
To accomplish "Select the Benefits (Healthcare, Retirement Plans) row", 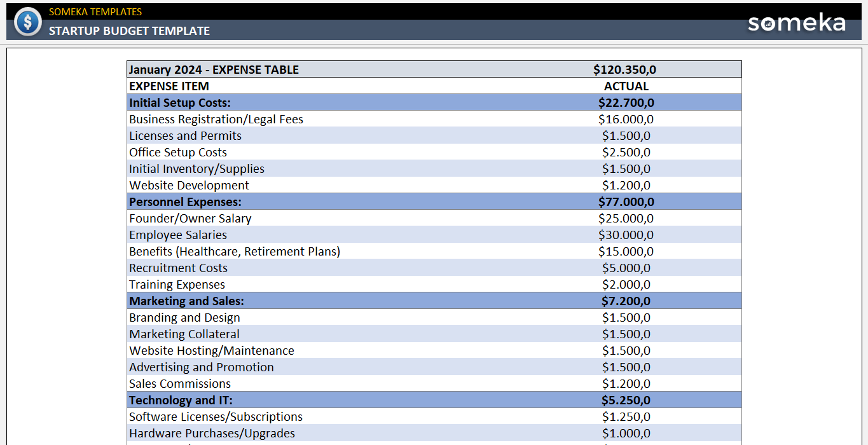I will (434, 251).
